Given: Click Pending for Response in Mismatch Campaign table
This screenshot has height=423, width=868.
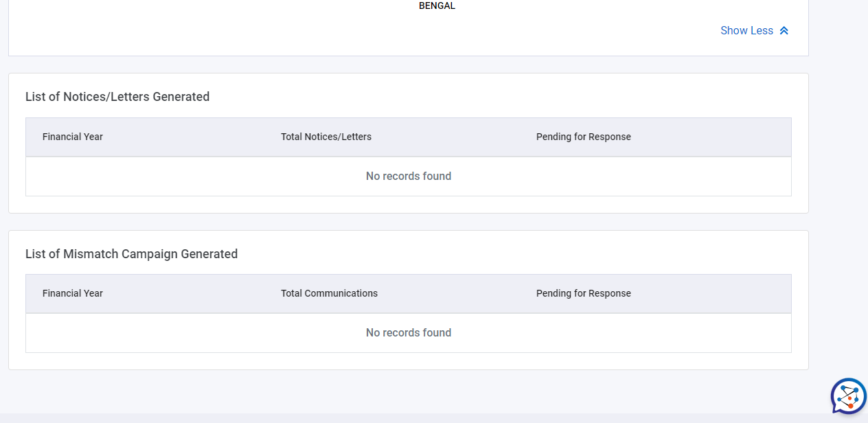Looking at the screenshot, I should coord(584,293).
